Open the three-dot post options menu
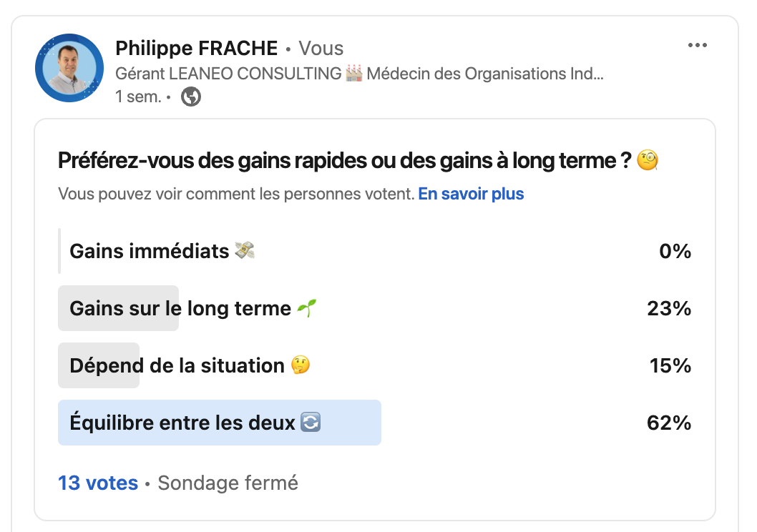Image resolution: width=757 pixels, height=532 pixels. 697,46
